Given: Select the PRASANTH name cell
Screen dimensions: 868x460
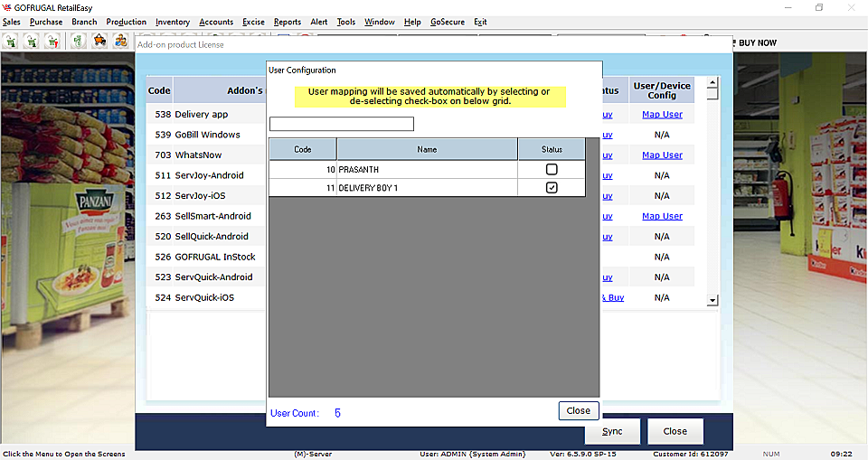Looking at the screenshot, I should click(427, 169).
